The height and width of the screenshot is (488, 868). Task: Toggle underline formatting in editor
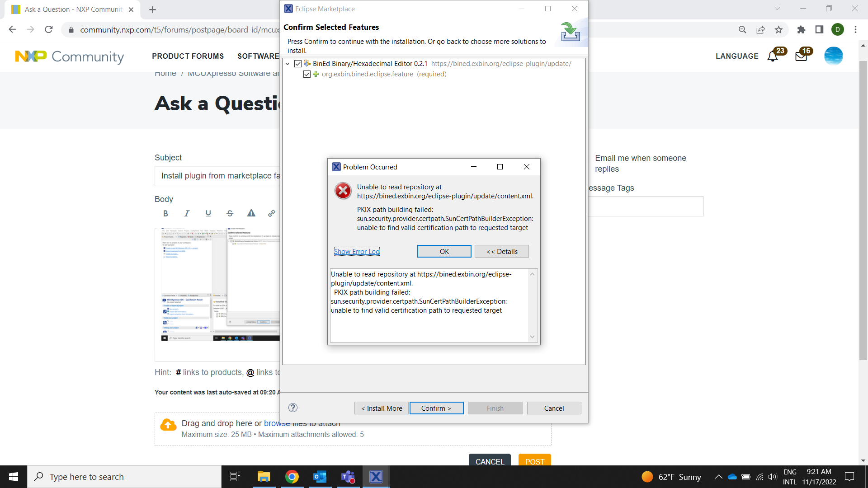208,213
